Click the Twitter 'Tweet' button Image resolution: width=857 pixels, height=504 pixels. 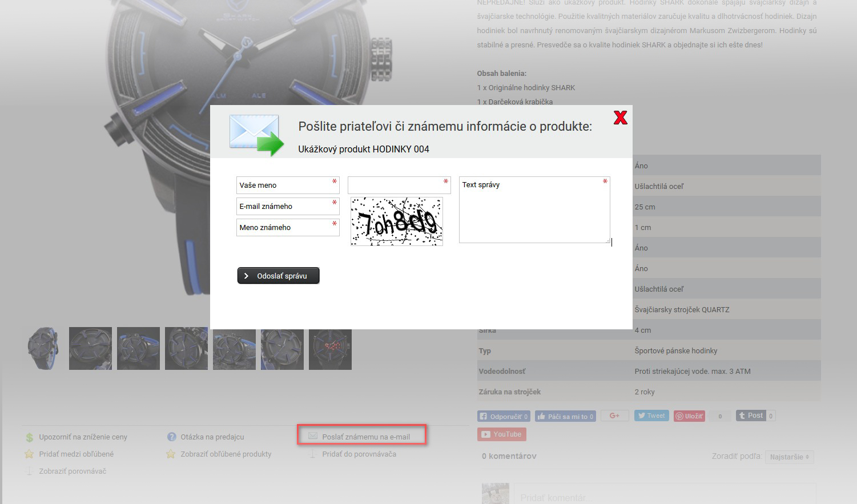coord(651,416)
